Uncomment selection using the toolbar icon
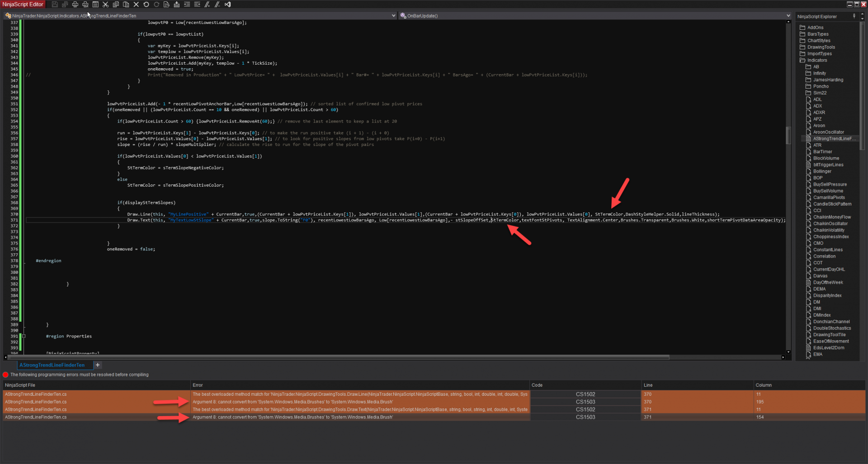This screenshot has width=868, height=464. click(x=217, y=5)
